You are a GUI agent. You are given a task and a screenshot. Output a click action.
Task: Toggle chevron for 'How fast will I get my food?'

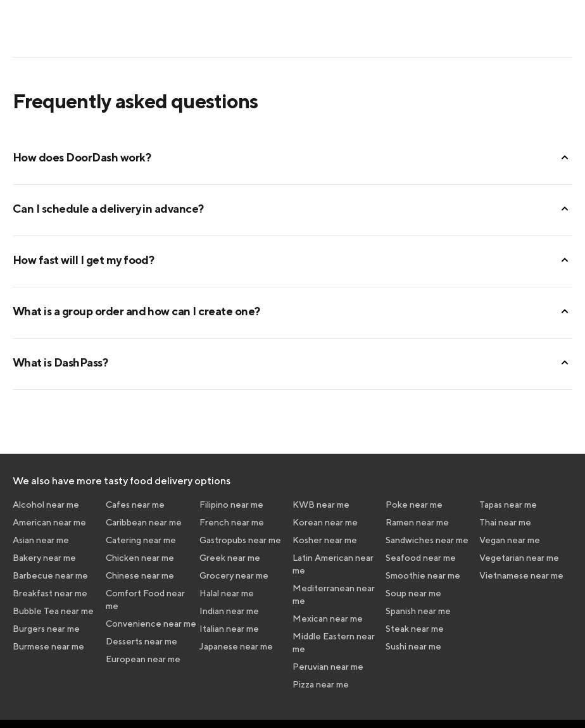coord(565,260)
